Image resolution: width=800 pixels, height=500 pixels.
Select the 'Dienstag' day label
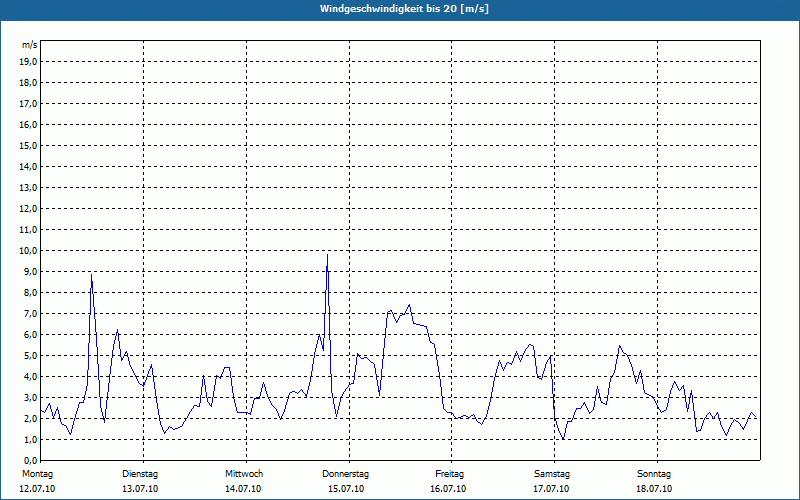tap(140, 474)
